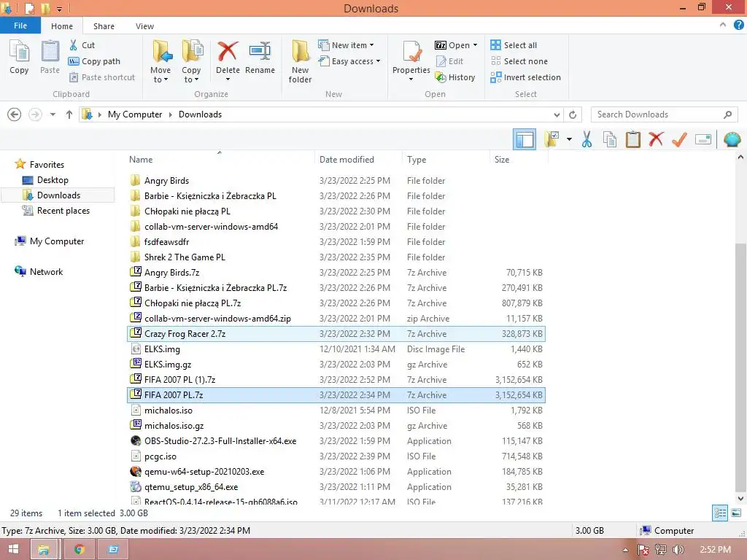This screenshot has width=747, height=560.
Task: Open the Windows Start button
Action: 13,550
